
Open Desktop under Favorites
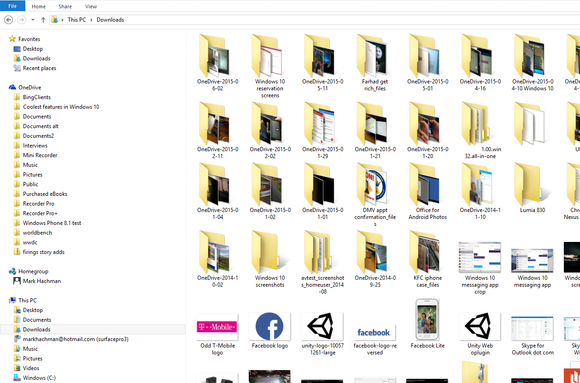point(33,49)
